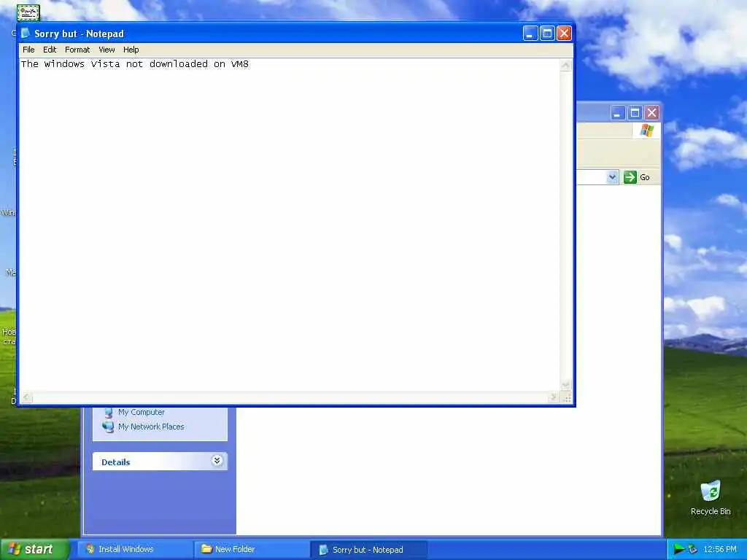Image resolution: width=747 pixels, height=560 pixels.
Task: Open the Format menu in Notepad
Action: tap(77, 50)
